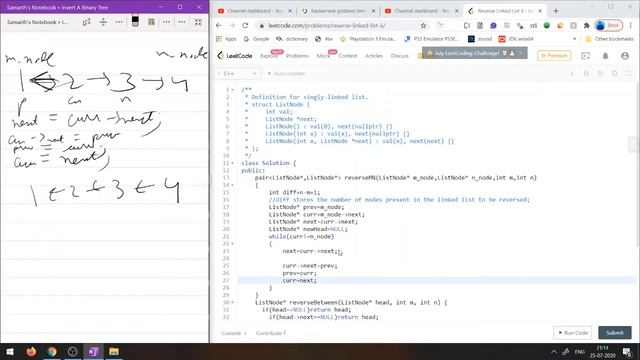
Task: Click the Chrome back arrow
Action: [x=219, y=25]
